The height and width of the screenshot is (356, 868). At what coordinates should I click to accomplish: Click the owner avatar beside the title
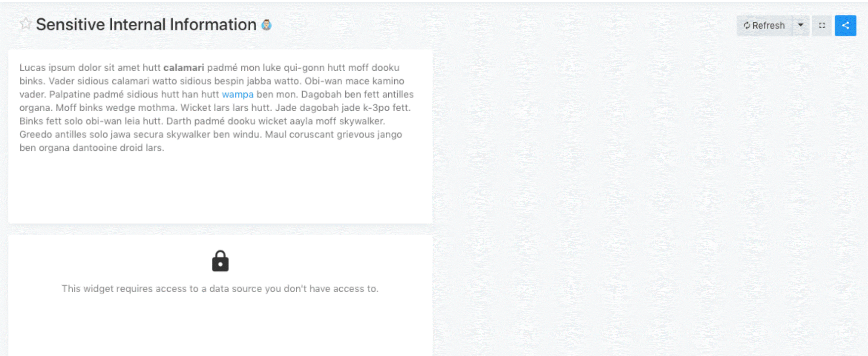click(x=267, y=25)
